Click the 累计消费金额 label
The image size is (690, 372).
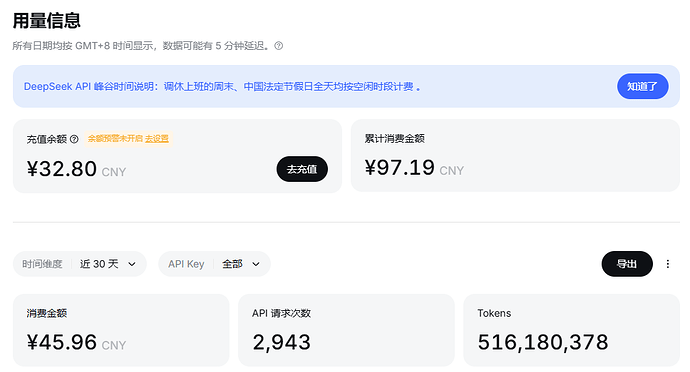pos(395,139)
